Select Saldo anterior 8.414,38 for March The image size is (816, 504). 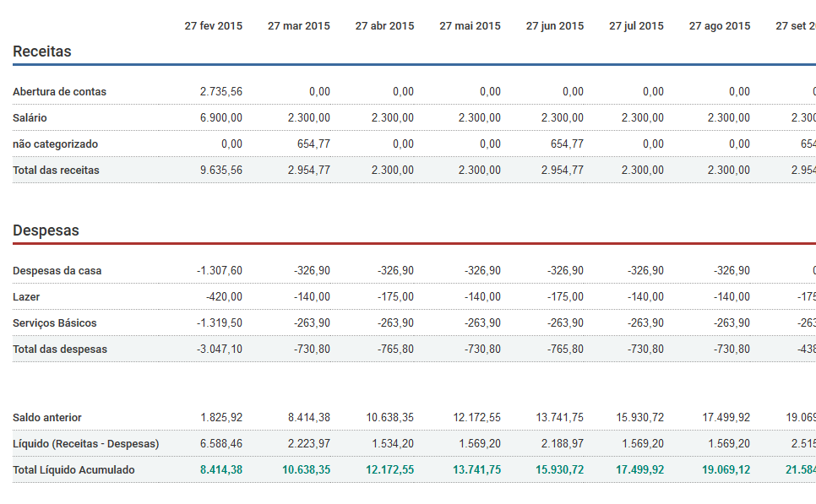[308, 418]
